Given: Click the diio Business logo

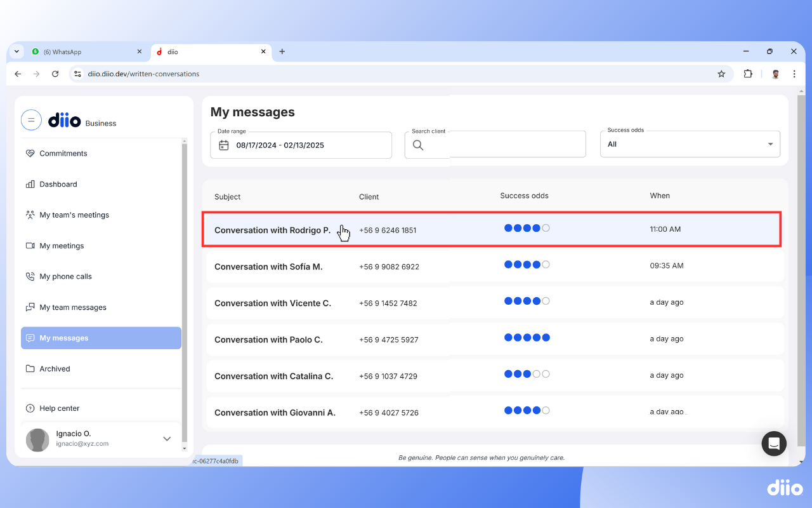Looking at the screenshot, I should (82, 121).
